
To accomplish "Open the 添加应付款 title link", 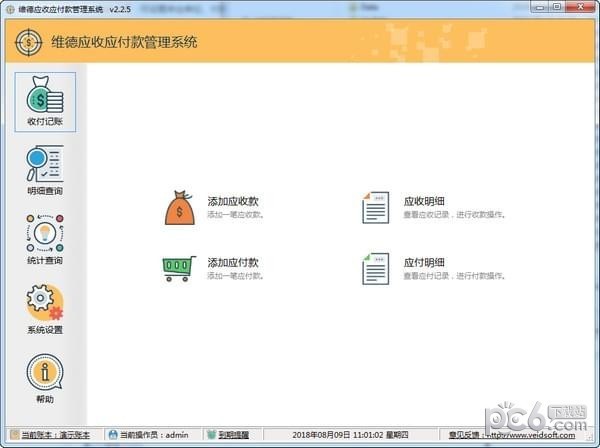I will tap(233, 262).
